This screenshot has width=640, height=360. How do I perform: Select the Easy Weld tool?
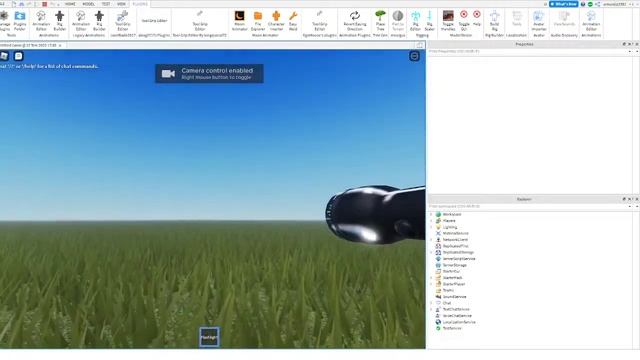(x=293, y=21)
